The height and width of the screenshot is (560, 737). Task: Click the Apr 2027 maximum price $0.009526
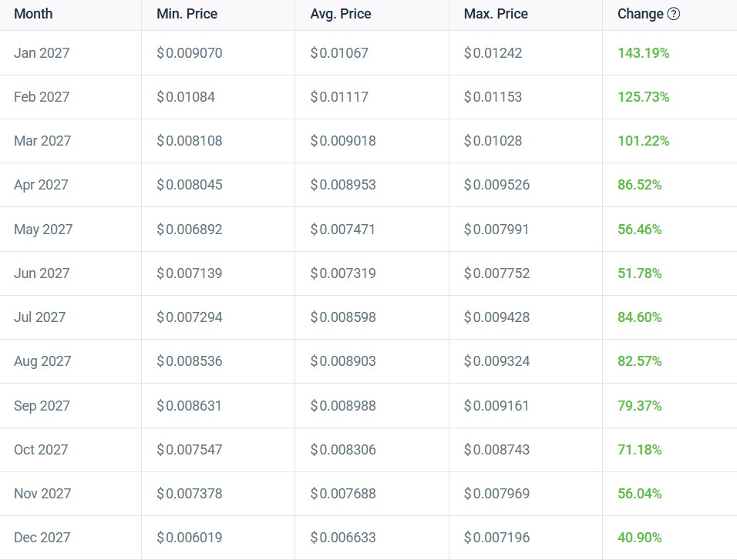coord(496,185)
